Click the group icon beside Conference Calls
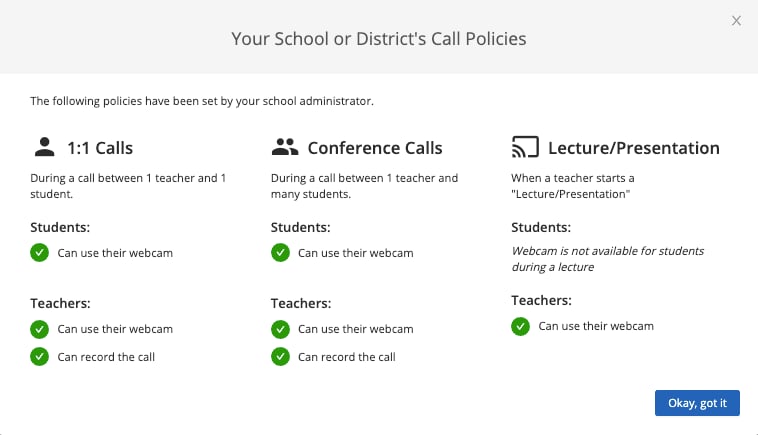Screen dimensions: 758x435 (x=285, y=147)
